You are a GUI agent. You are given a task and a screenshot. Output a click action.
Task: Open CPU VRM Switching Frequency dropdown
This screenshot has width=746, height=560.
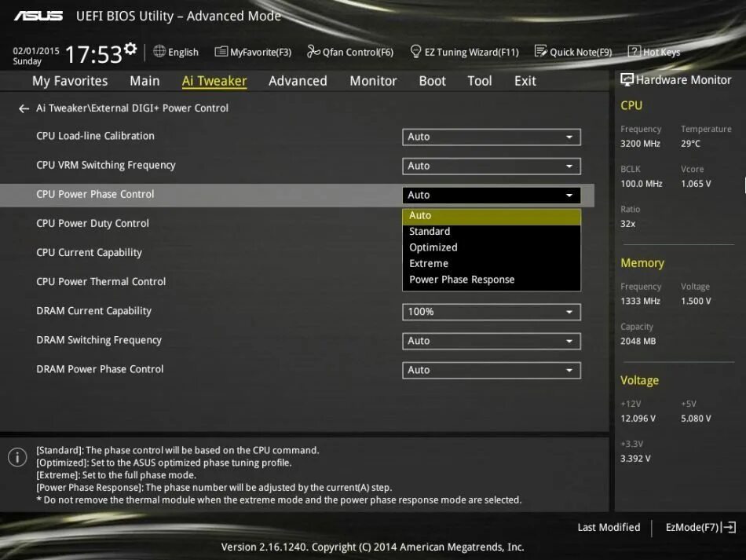coord(492,166)
